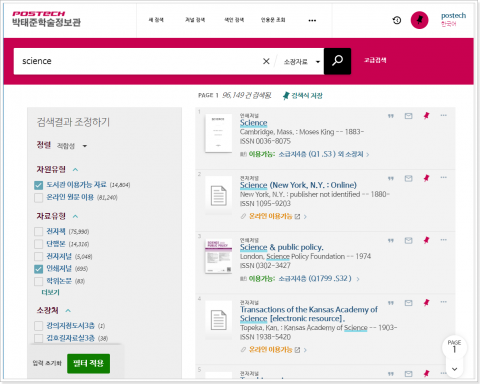Open the 저널 검색 menu item
The height and width of the screenshot is (384, 480).
195,20
